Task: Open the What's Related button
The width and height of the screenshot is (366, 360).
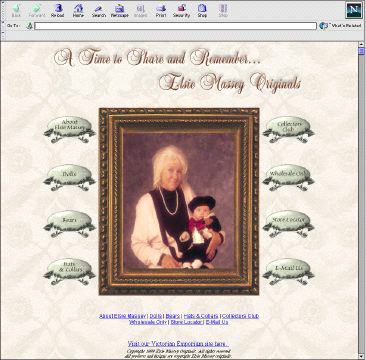Action: tap(340, 26)
